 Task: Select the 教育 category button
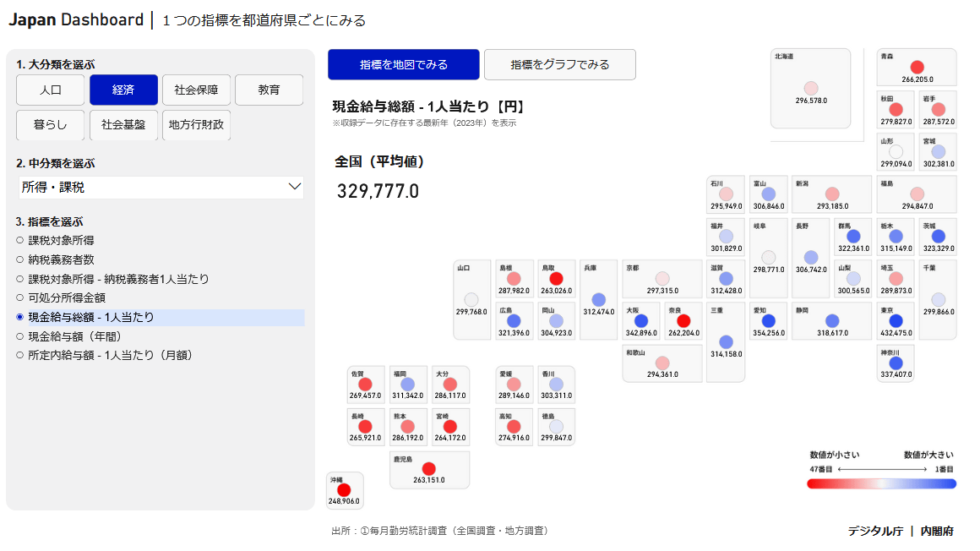tap(269, 90)
